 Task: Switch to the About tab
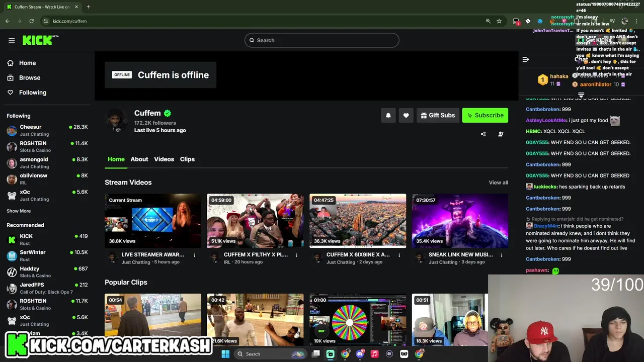(x=139, y=159)
